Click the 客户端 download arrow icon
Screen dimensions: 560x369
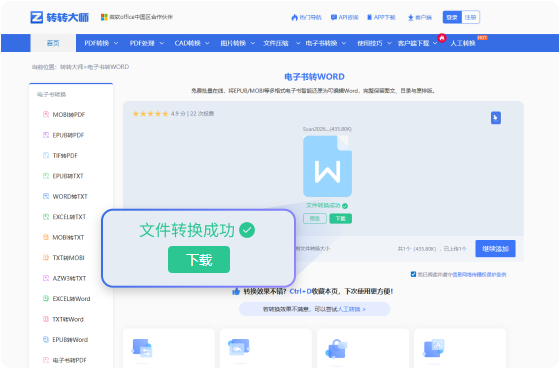click(410, 17)
